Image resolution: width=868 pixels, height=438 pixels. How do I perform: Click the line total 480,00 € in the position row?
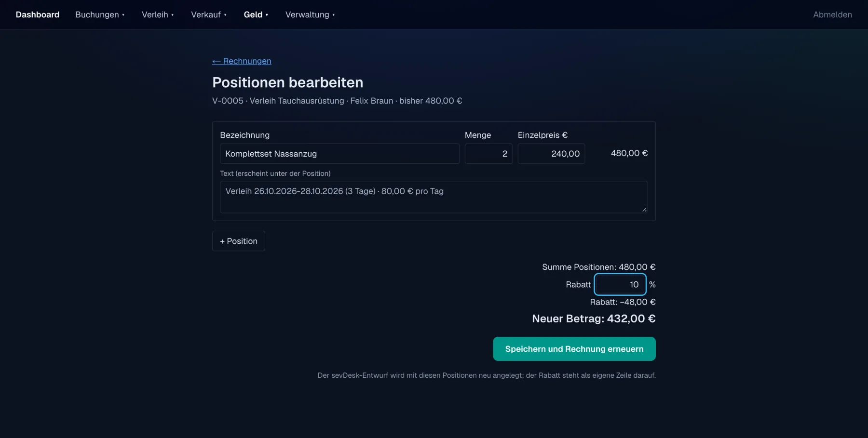[629, 153]
